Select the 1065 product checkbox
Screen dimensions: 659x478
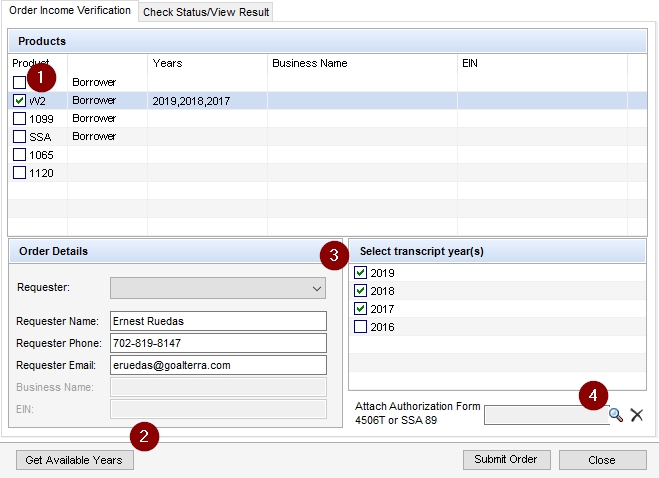(20, 155)
